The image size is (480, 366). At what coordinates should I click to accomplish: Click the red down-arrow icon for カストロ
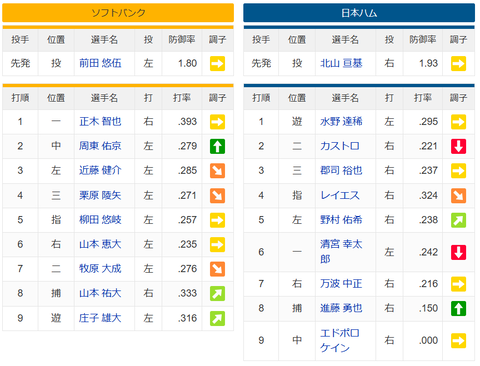pyautogui.click(x=458, y=146)
